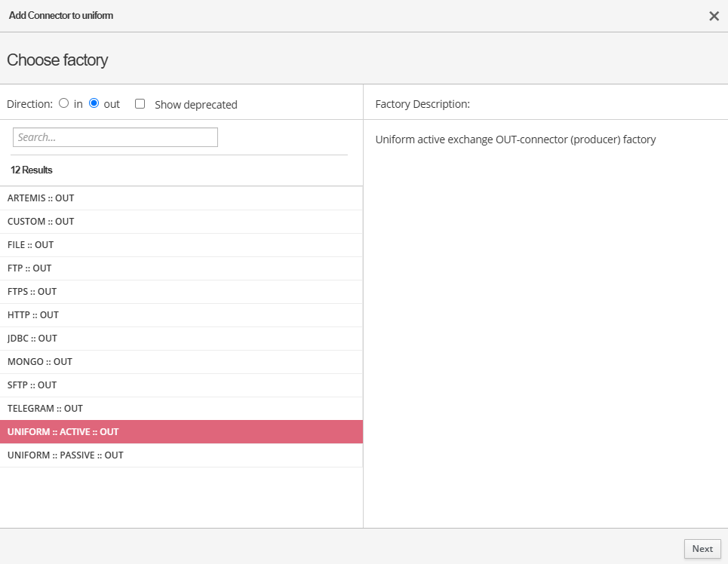Close the Add Connector dialog
Viewport: 728px width, 564px height.
coord(714,16)
